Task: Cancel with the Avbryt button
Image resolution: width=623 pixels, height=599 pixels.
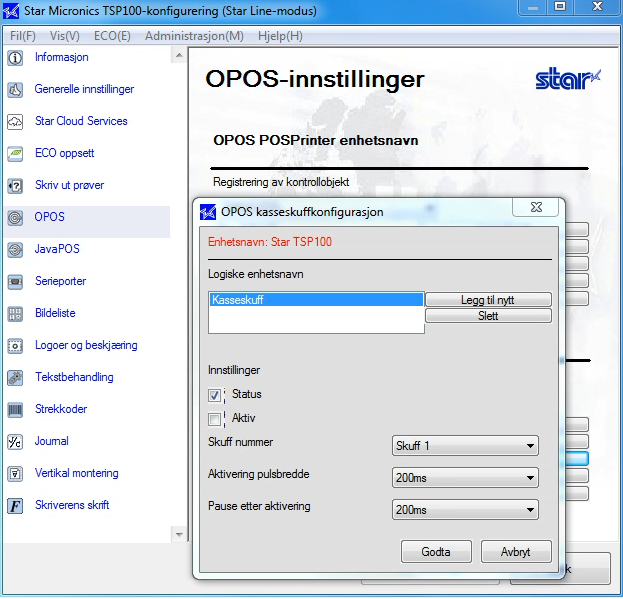Action: pos(516,552)
